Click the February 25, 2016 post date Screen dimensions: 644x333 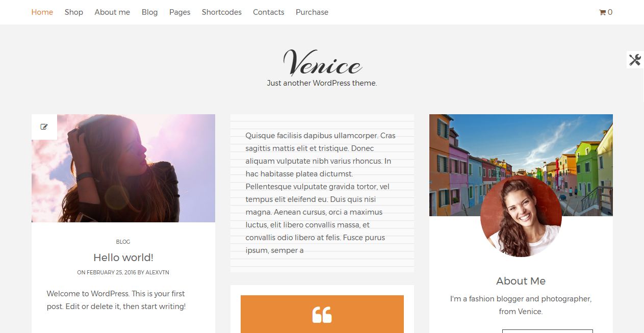[111, 272]
